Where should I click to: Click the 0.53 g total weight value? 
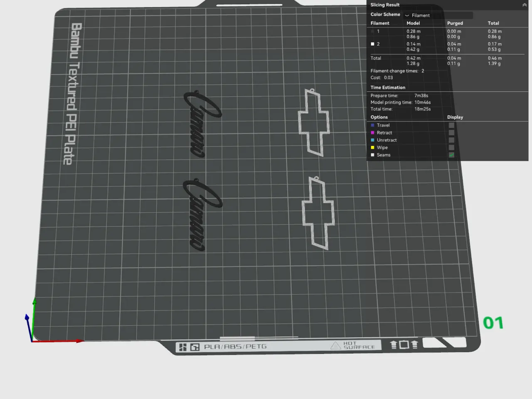(x=494, y=49)
